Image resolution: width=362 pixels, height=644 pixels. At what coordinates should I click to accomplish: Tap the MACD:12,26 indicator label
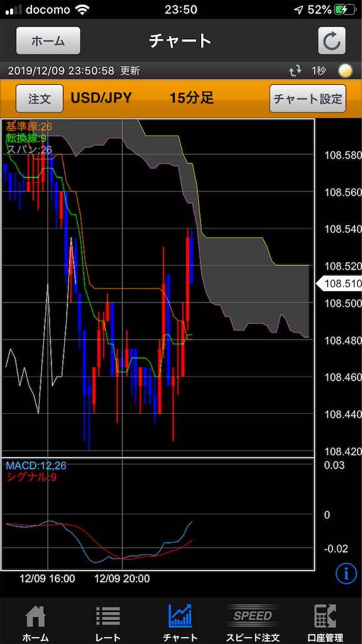[x=36, y=466]
